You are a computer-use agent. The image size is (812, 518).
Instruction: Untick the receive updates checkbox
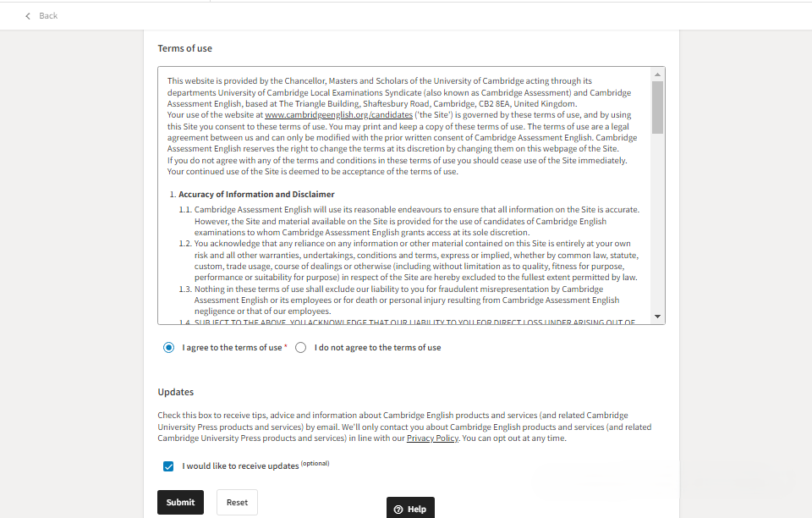point(169,466)
